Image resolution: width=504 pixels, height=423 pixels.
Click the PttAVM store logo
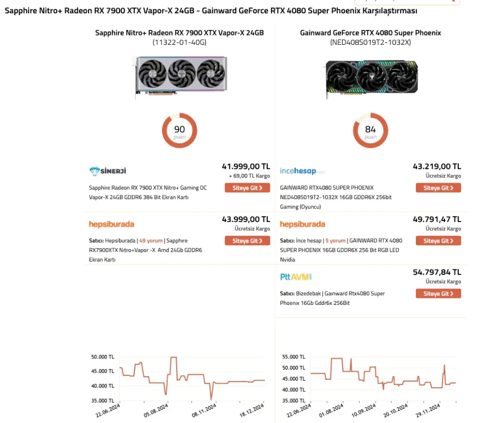point(296,277)
